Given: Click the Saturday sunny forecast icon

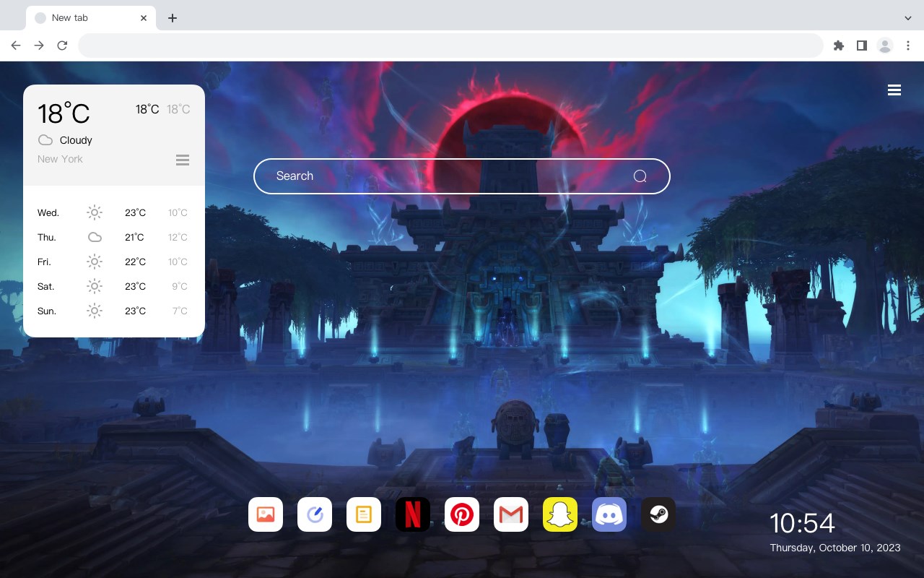Looking at the screenshot, I should [x=95, y=286].
